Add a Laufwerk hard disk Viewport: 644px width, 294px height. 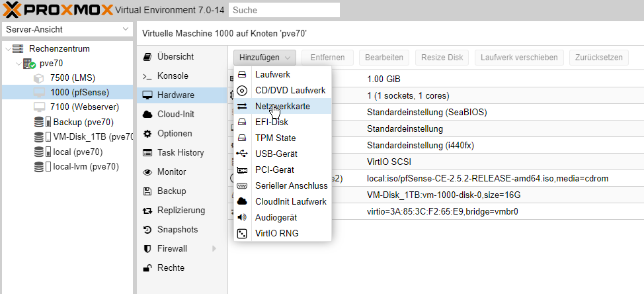point(282,75)
